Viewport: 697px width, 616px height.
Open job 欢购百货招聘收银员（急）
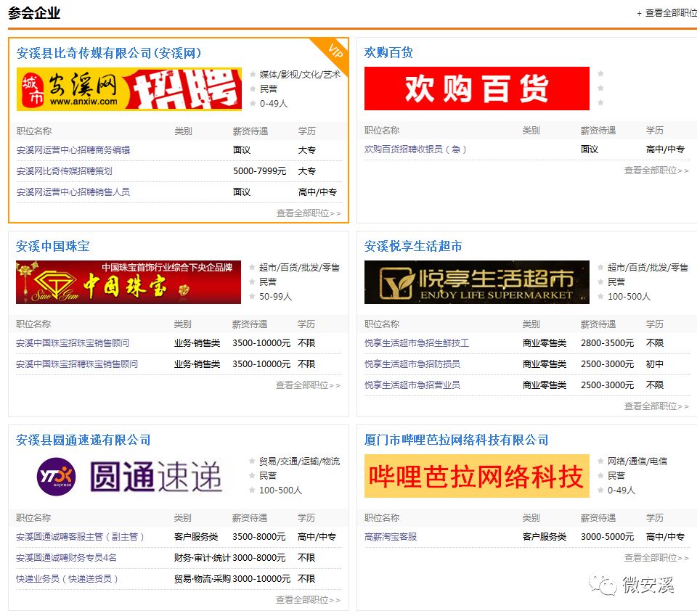pyautogui.click(x=415, y=149)
